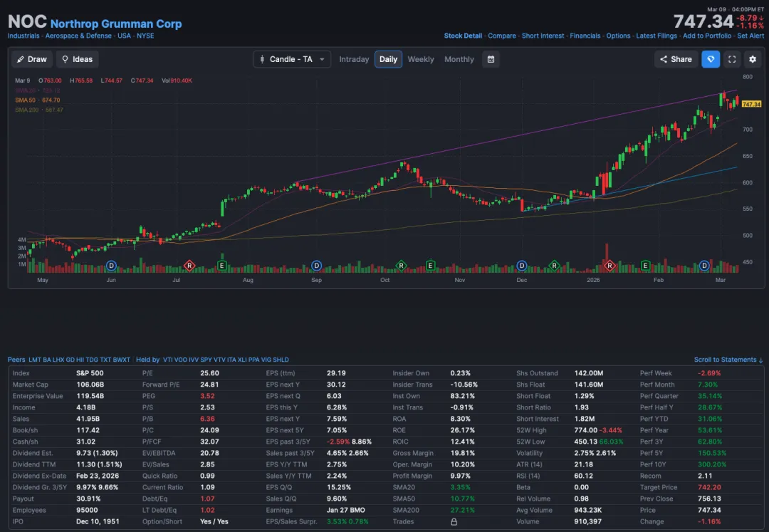Open the Compare link

point(502,36)
